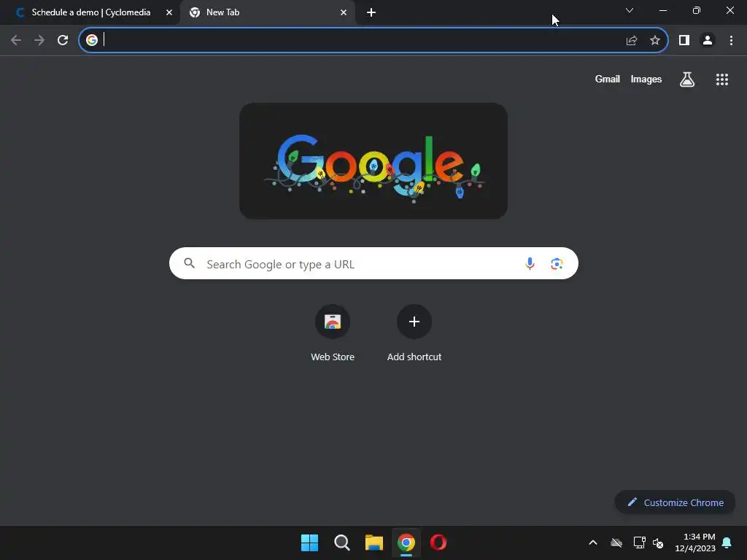Image resolution: width=747 pixels, height=560 pixels.
Task: Open Gmail link
Action: (x=608, y=79)
